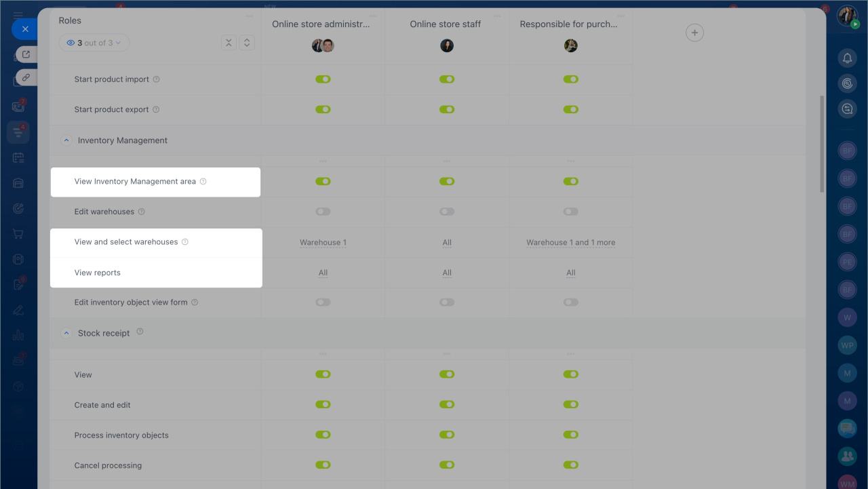This screenshot has width=868, height=489.
Task: Open the shopping cart sidebar icon
Action: point(18,234)
